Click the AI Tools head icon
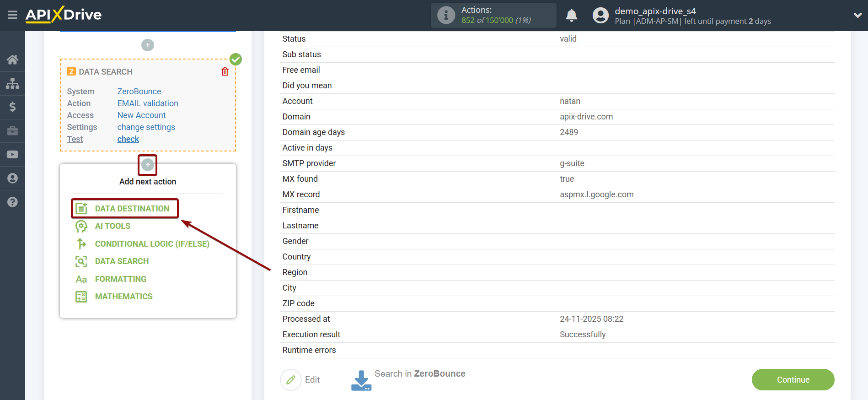 [81, 226]
